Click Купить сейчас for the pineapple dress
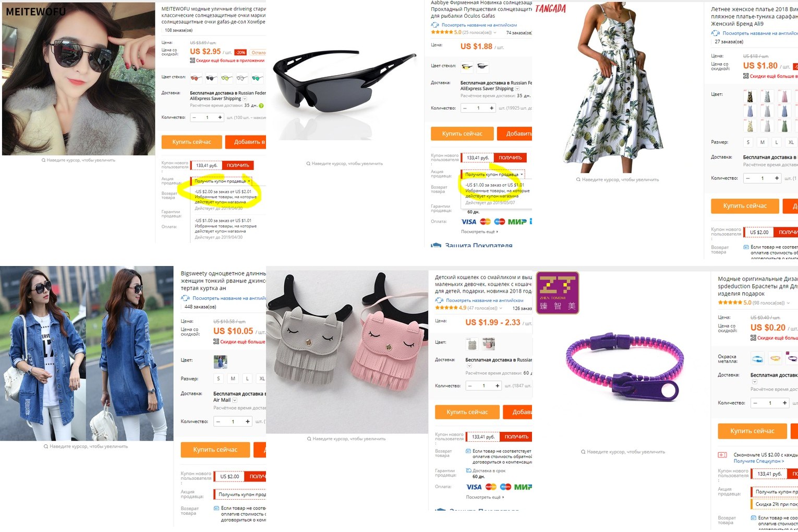Screen dimensions: 798x532 click(745, 206)
